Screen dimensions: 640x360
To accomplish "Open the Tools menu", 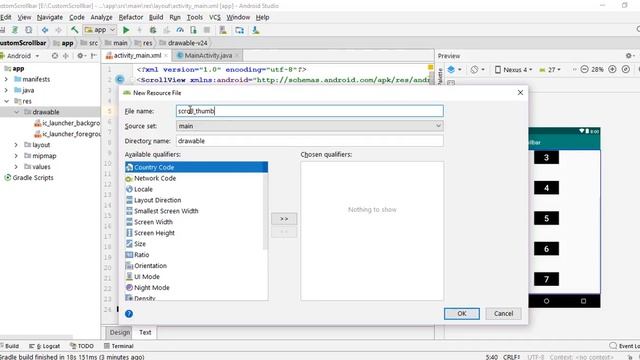I will click(195, 17).
